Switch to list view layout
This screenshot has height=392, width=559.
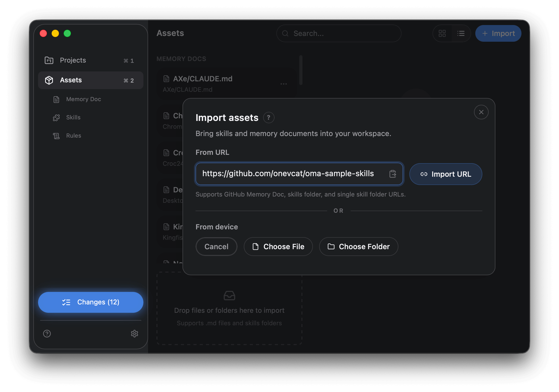461,33
